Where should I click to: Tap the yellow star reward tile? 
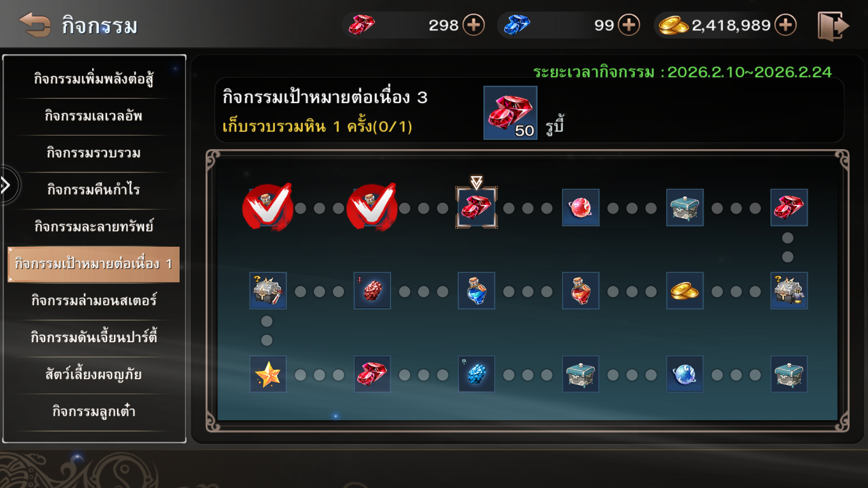click(x=268, y=374)
